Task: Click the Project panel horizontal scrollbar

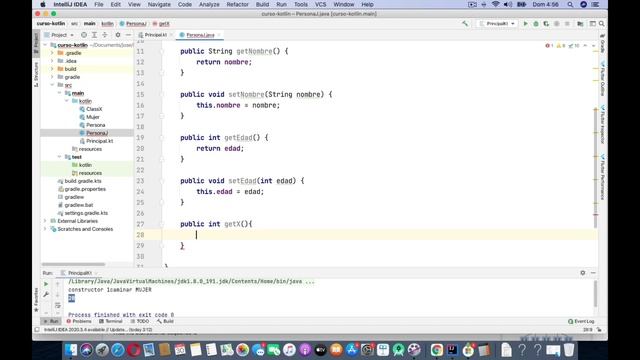Action: click(73, 264)
